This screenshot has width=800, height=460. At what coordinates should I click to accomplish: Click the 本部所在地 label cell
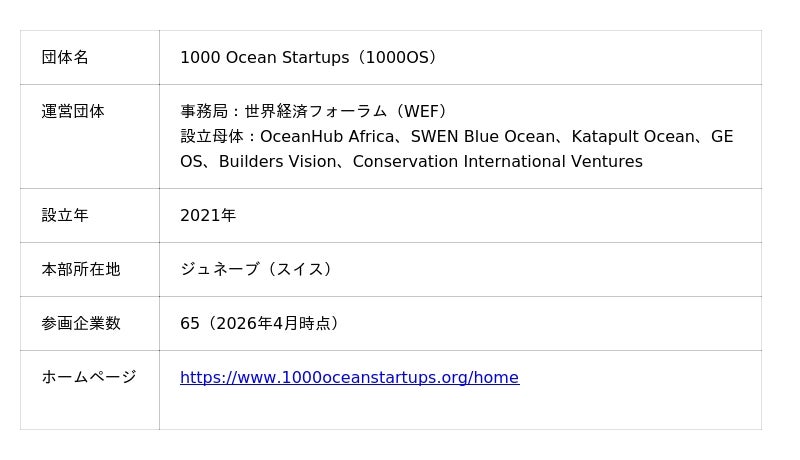81,270
